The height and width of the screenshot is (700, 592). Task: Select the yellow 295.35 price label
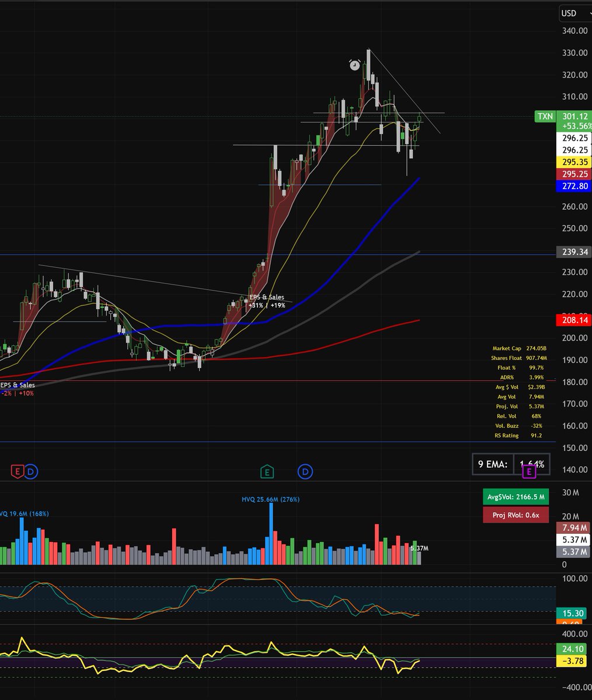click(x=574, y=162)
